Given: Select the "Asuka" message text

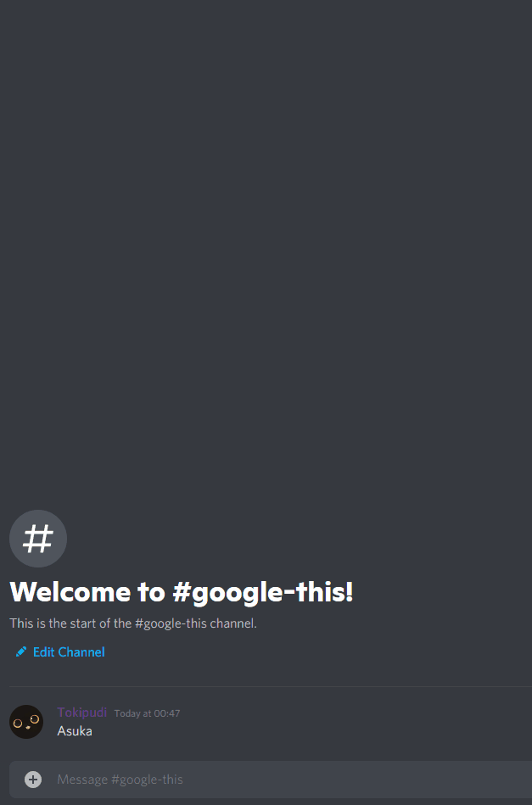Looking at the screenshot, I should pos(75,731).
